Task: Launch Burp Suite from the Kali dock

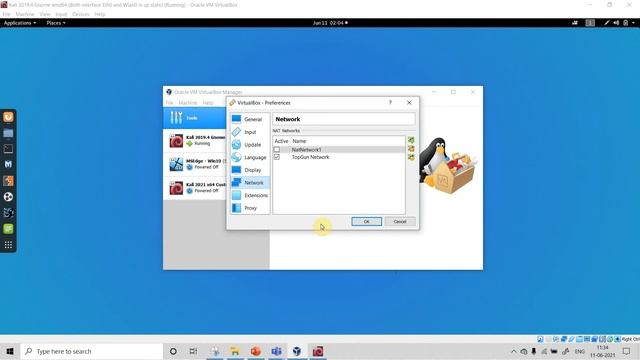Action: pyautogui.click(x=8, y=180)
